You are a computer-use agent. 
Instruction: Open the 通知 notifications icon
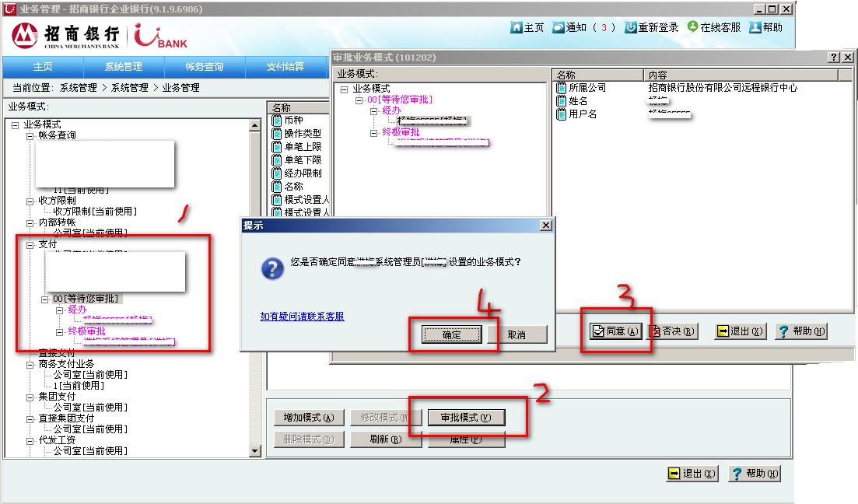559,27
